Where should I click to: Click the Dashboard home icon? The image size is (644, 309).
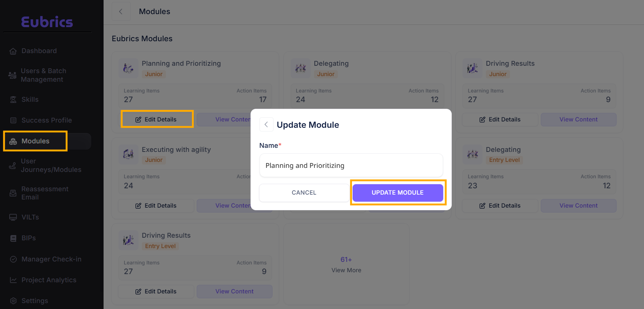(13, 51)
